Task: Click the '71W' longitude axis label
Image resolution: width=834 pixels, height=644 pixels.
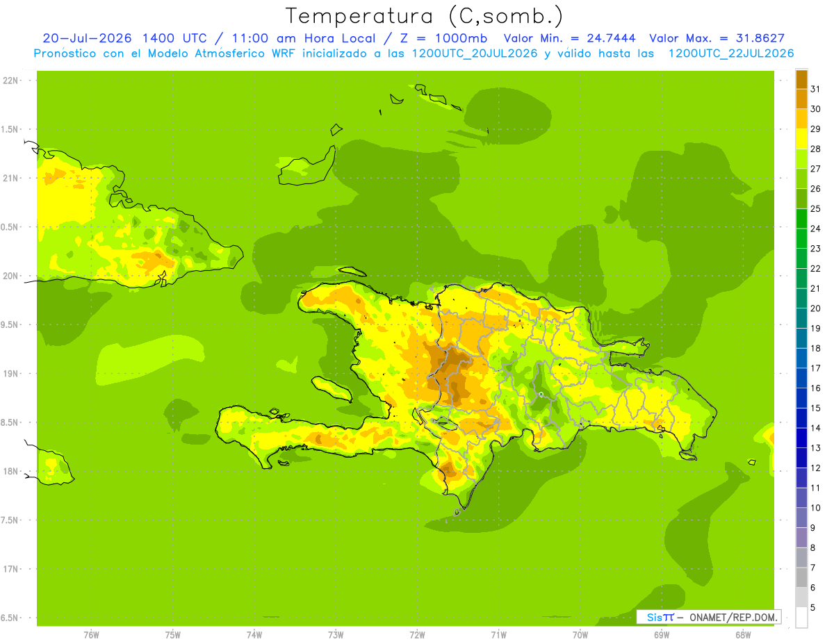Action: tap(498, 635)
